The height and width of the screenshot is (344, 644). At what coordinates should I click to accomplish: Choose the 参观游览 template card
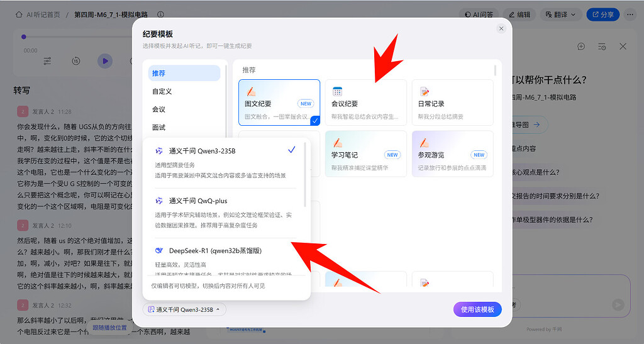tap(452, 154)
